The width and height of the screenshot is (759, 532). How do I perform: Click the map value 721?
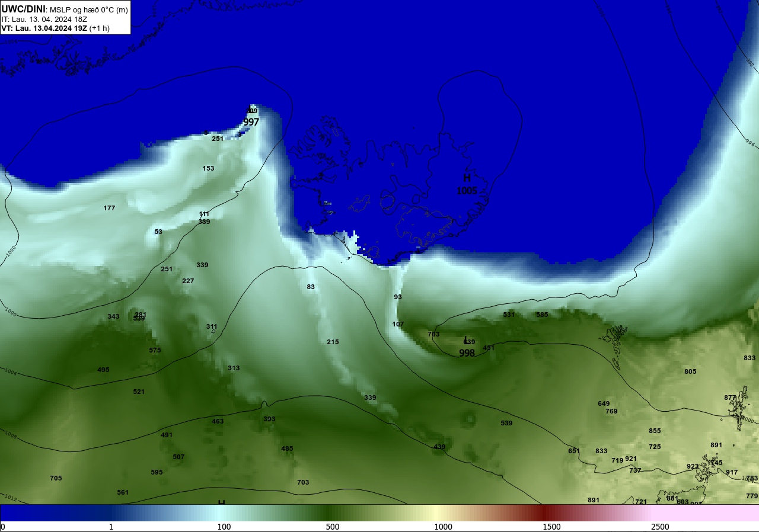[x=641, y=502]
